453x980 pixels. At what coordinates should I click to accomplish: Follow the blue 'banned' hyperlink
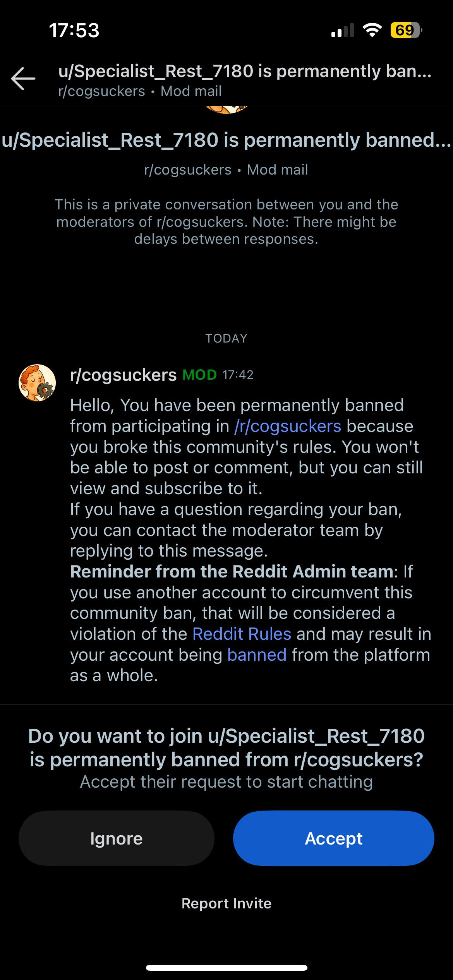tap(257, 655)
